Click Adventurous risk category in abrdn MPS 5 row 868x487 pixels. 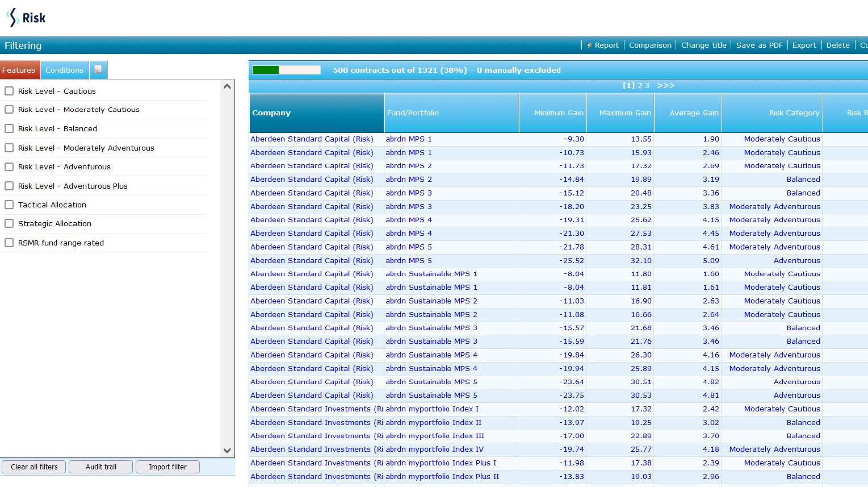[x=797, y=260]
